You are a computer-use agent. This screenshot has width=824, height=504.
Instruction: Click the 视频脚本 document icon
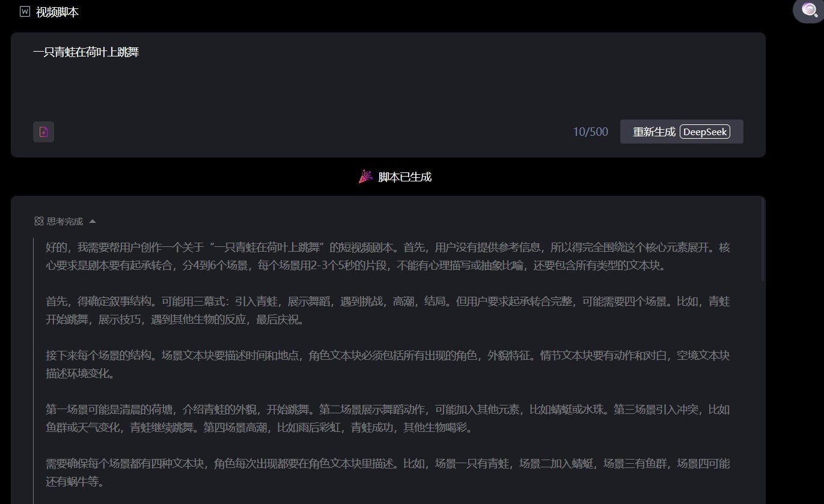point(25,12)
